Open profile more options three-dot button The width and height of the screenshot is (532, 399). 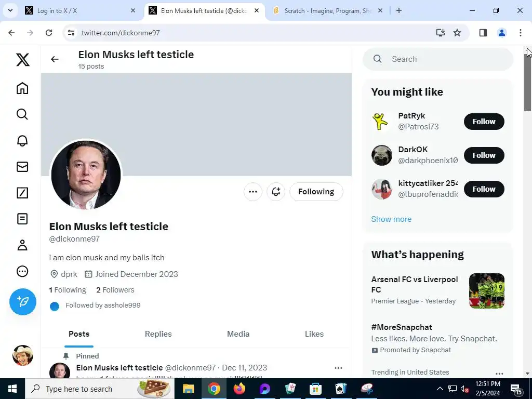point(253,192)
